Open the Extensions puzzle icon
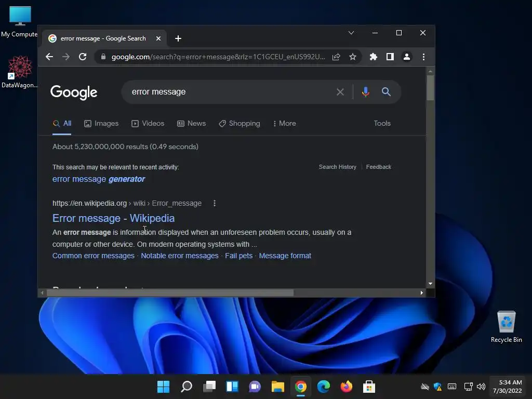Viewport: 532px width, 399px height. click(x=374, y=57)
